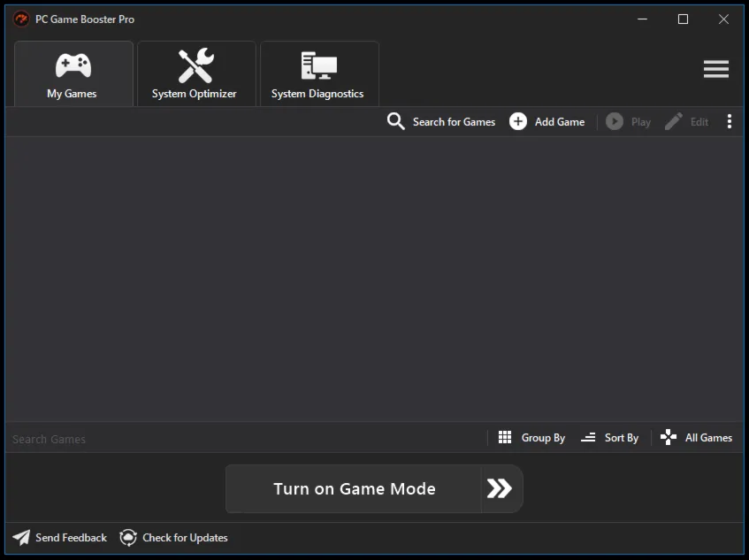Image resolution: width=749 pixels, height=560 pixels.
Task: Open the All Games filter dropdown
Action: click(708, 438)
